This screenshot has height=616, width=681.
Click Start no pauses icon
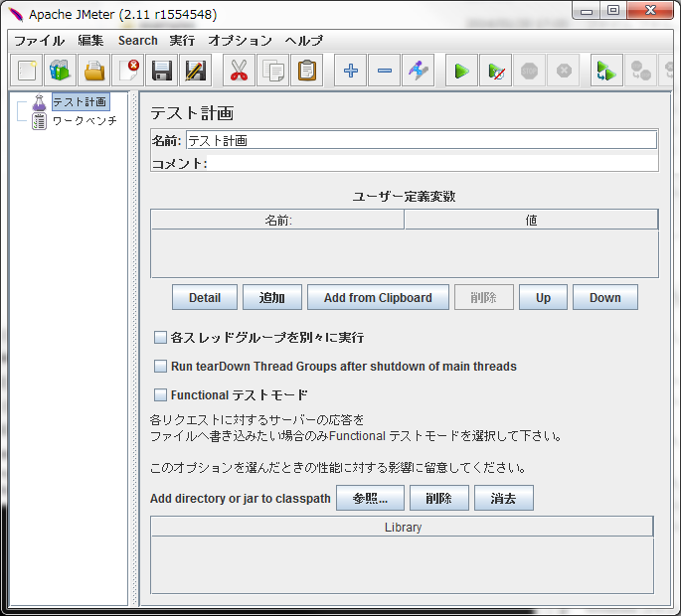(495, 71)
